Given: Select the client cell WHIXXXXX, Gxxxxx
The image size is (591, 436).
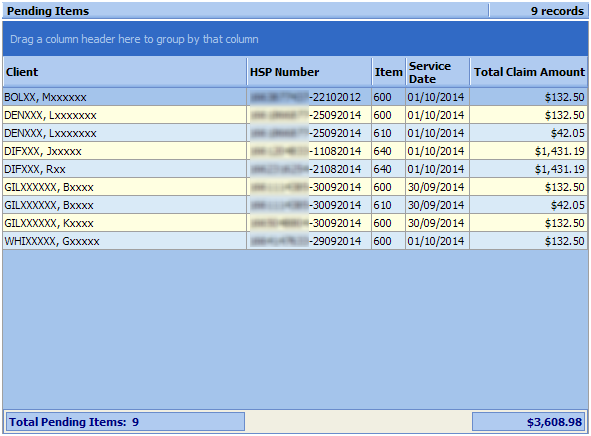Looking at the screenshot, I should pyautogui.click(x=125, y=241).
